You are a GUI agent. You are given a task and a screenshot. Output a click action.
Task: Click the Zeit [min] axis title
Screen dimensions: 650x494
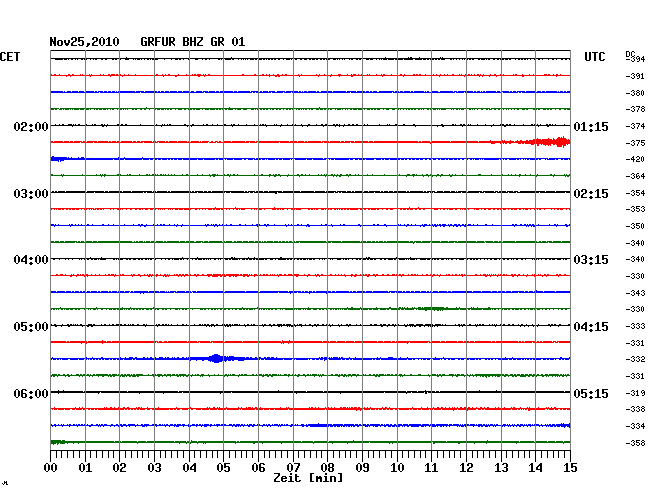pos(308,478)
